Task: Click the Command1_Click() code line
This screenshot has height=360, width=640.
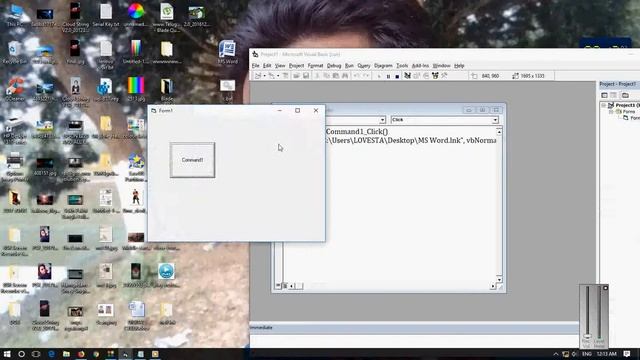Action: coord(357,132)
